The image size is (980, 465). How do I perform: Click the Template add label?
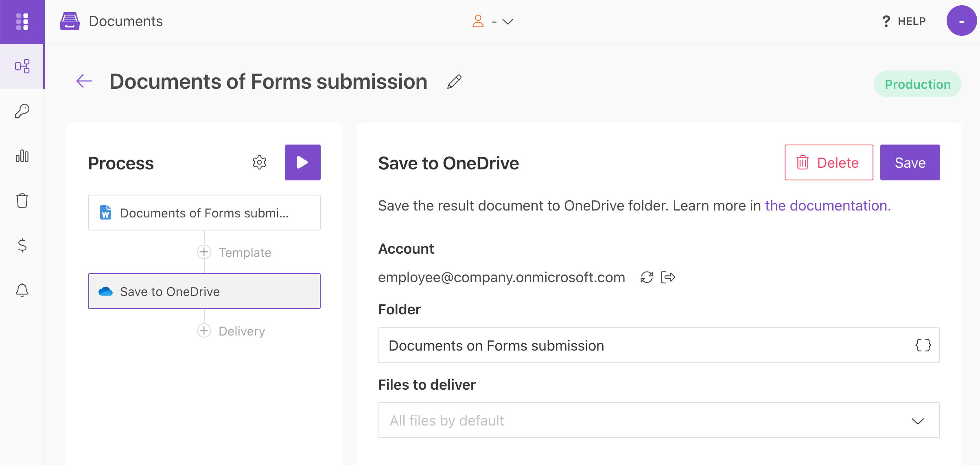[245, 252]
